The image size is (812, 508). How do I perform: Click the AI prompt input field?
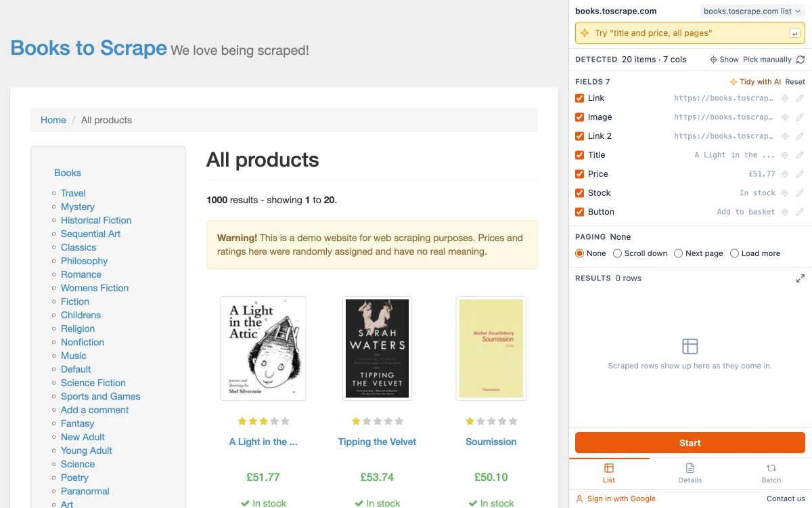[690, 33]
